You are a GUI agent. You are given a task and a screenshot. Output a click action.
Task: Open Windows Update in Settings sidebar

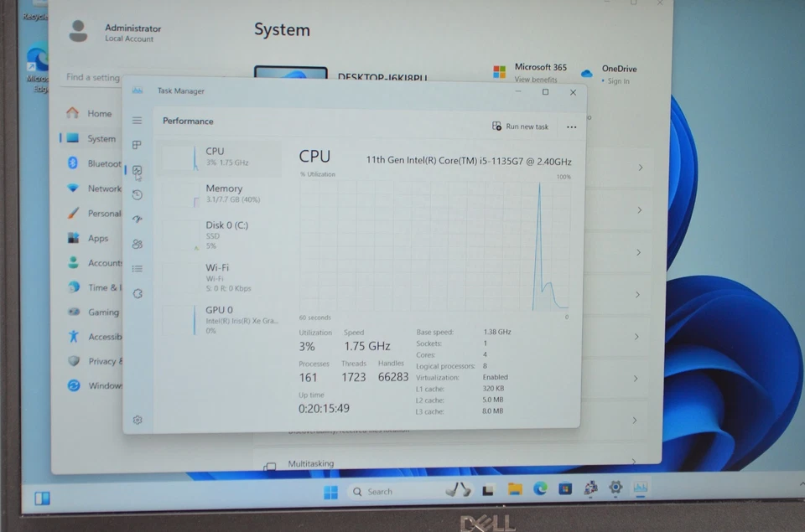point(93,385)
